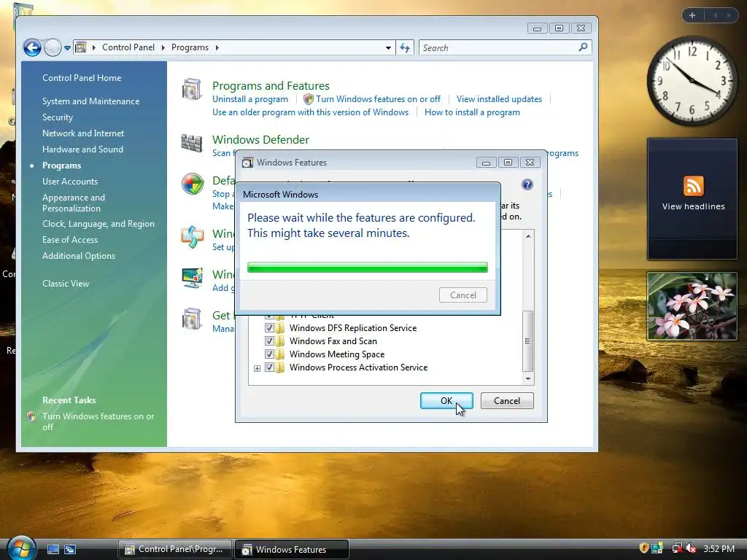Click the Control Panel address bar icon

coord(81,47)
